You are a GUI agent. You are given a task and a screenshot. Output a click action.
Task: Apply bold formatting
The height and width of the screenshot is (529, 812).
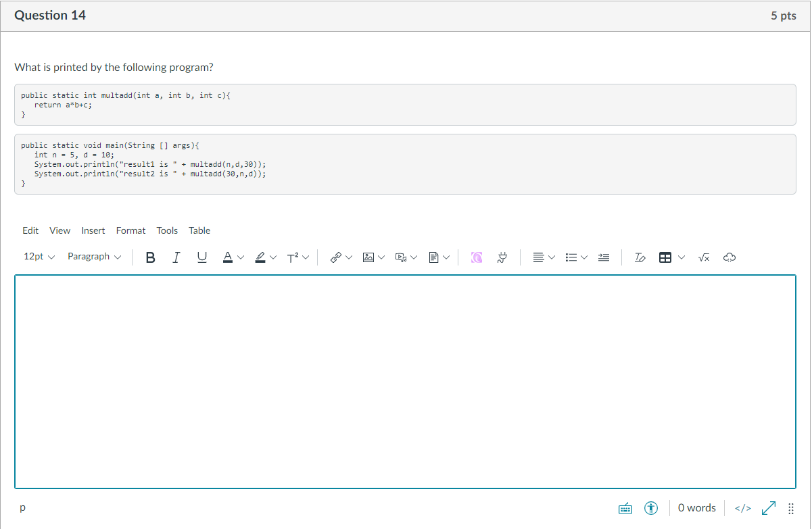[150, 257]
